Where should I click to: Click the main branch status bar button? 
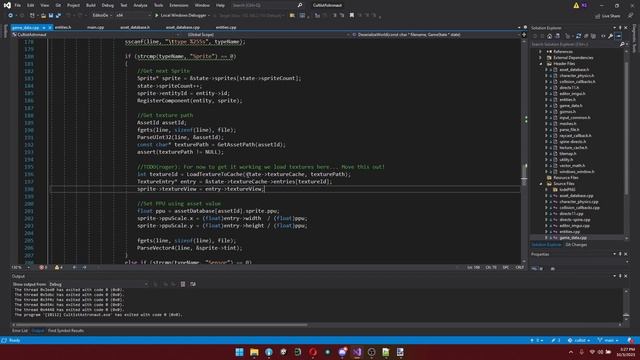608,340
